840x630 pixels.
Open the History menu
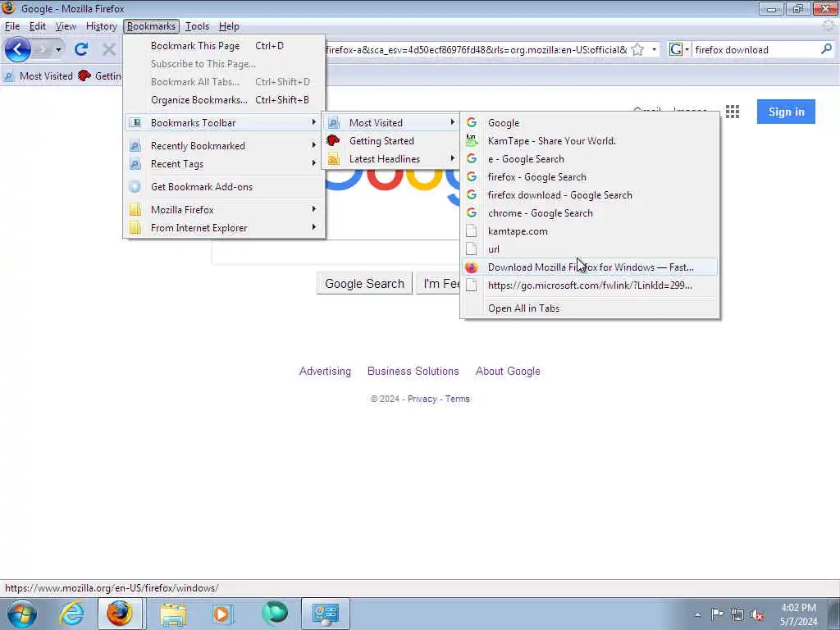click(101, 26)
